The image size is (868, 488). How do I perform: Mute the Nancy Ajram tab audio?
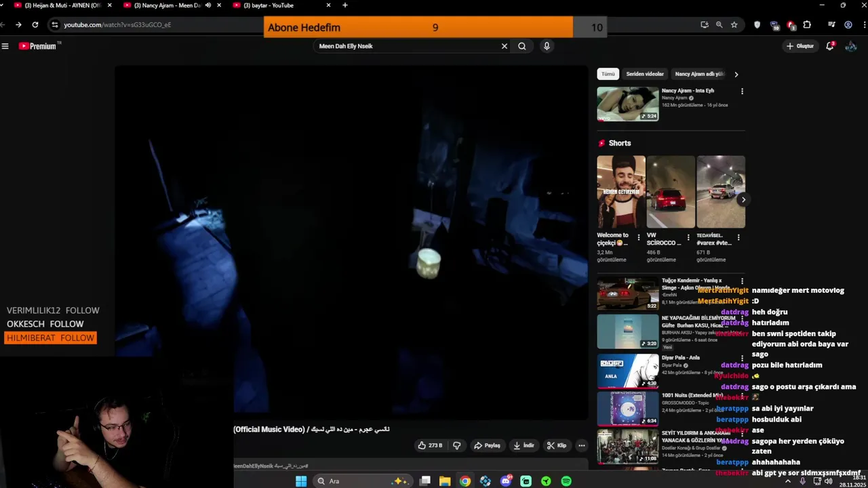pos(208,5)
